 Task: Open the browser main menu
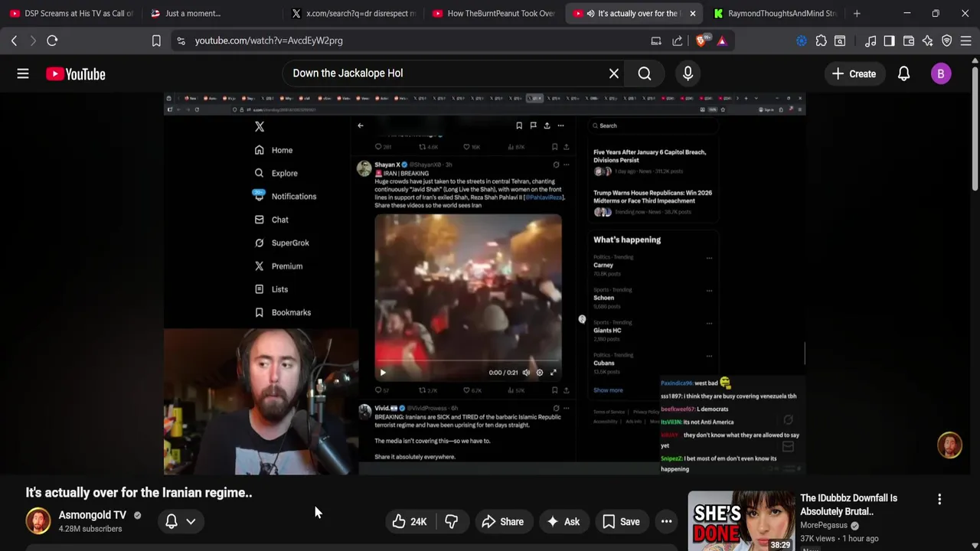pos(965,41)
